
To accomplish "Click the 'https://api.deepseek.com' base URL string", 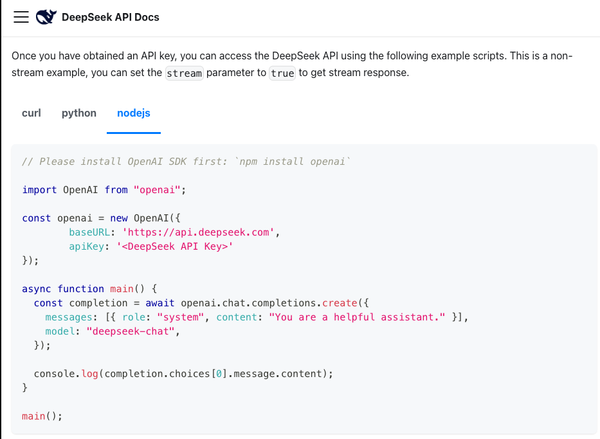I will pyautogui.click(x=198, y=232).
